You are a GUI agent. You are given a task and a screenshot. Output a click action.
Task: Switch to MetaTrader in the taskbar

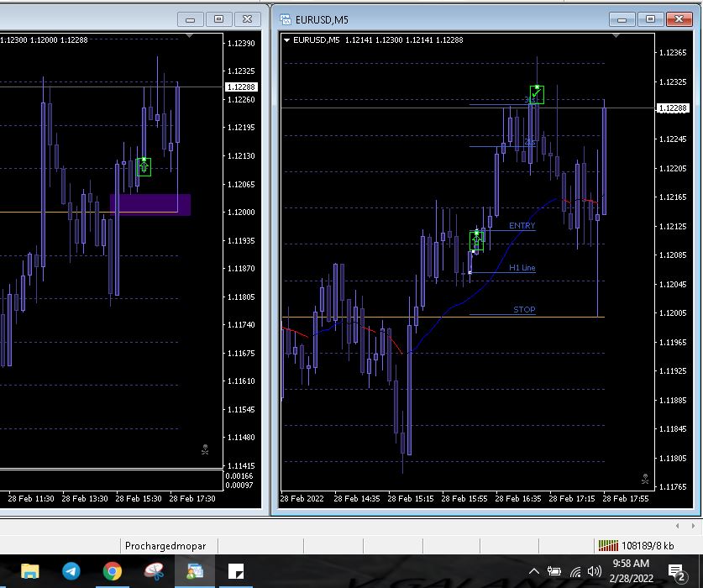pyautogui.click(x=195, y=571)
